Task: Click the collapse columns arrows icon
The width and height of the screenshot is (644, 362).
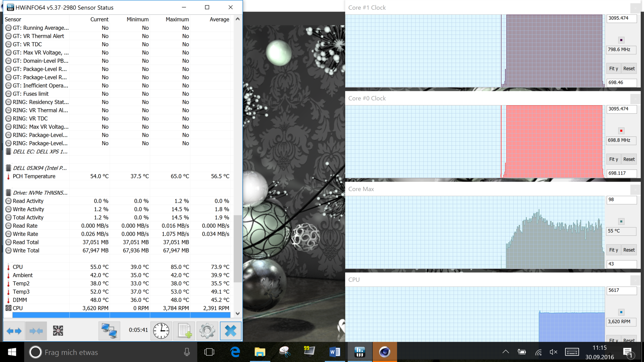Action: click(36, 331)
